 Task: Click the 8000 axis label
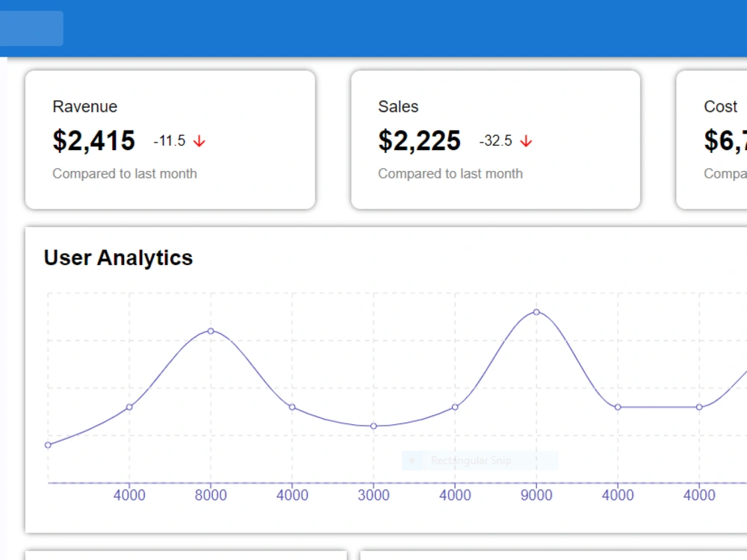(x=211, y=495)
